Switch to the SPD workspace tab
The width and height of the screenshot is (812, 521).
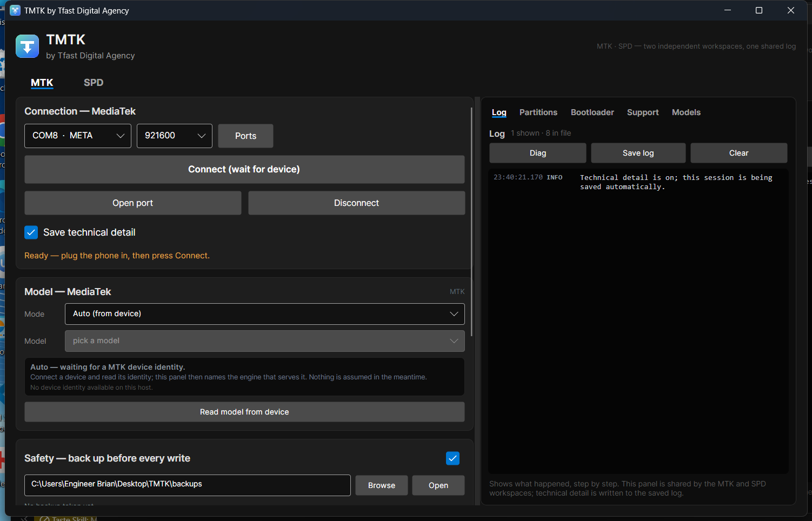(94, 83)
